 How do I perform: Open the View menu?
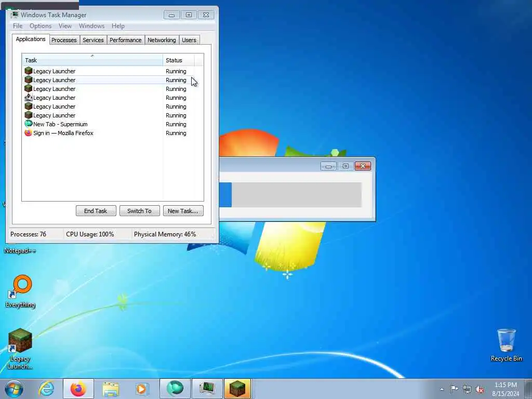(65, 26)
